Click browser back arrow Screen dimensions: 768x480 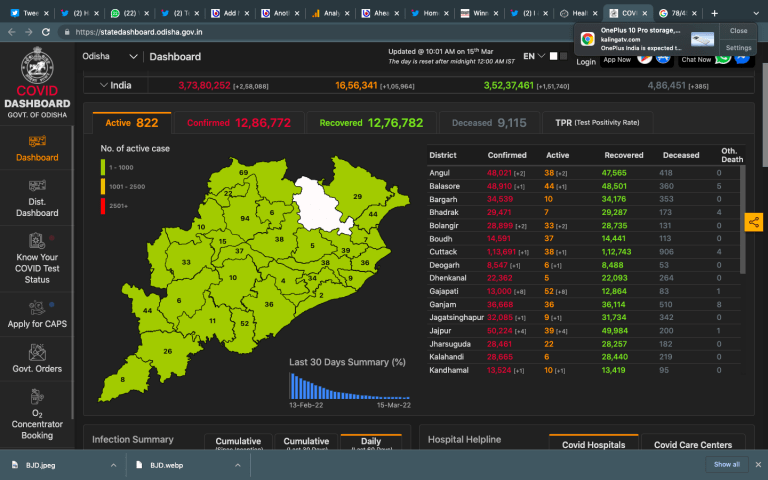(x=12, y=32)
